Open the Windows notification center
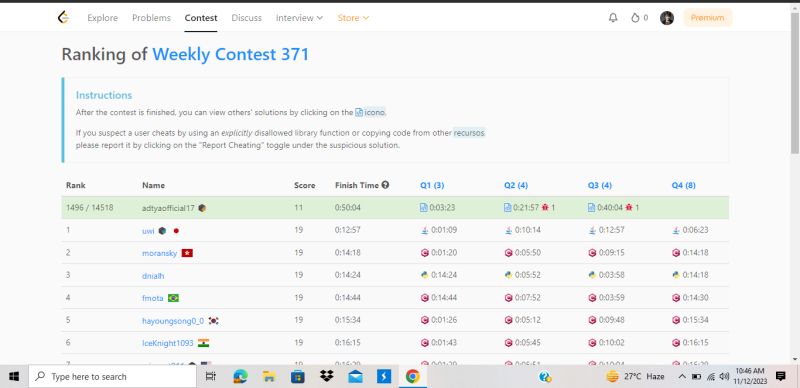Image resolution: width=800 pixels, height=388 pixels. click(781, 376)
